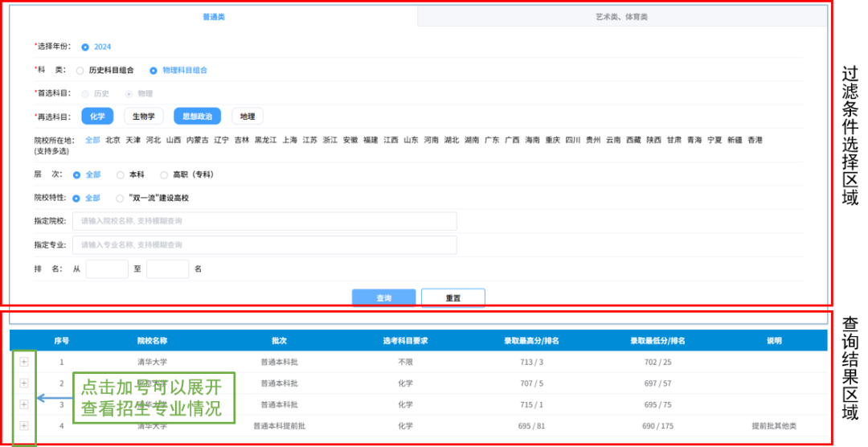Switch to 艺术类、体育类 tab
Viewport: 868px width, 447px height.
[621, 17]
